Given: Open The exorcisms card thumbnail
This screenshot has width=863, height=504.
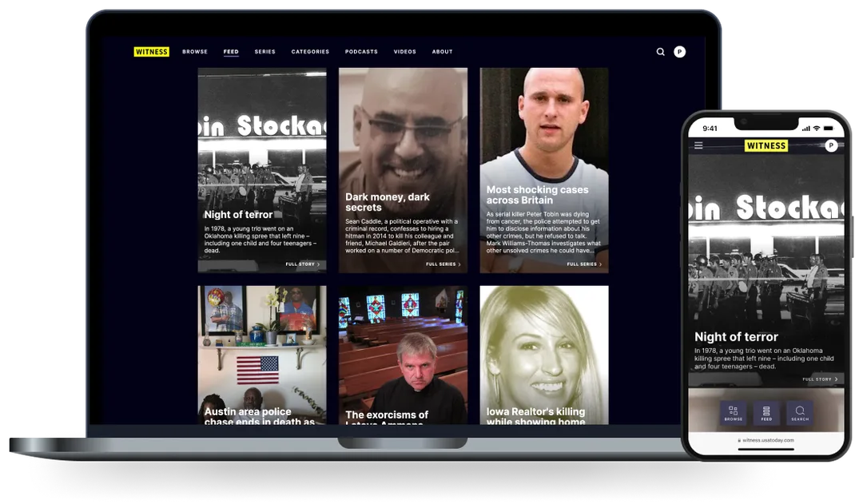Looking at the screenshot, I should click(403, 355).
